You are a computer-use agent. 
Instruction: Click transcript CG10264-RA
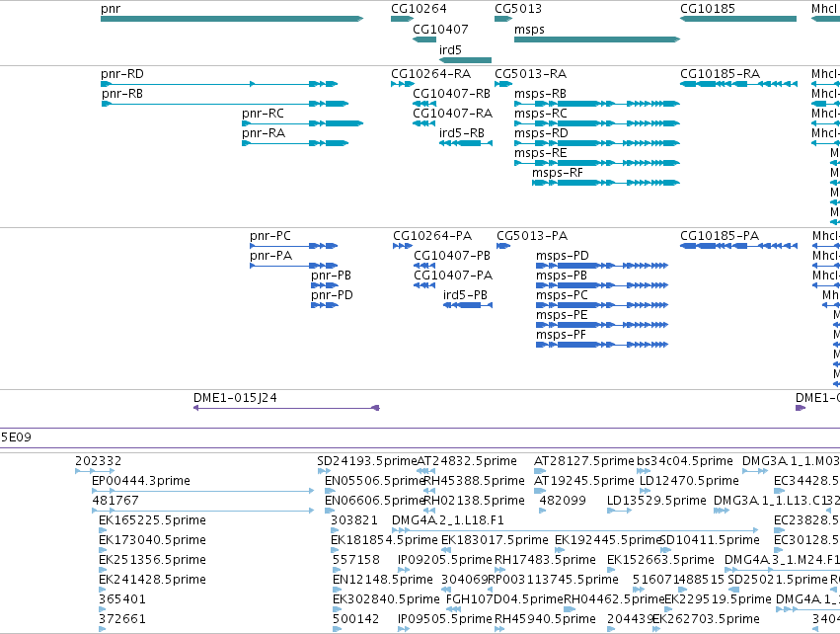(403, 84)
